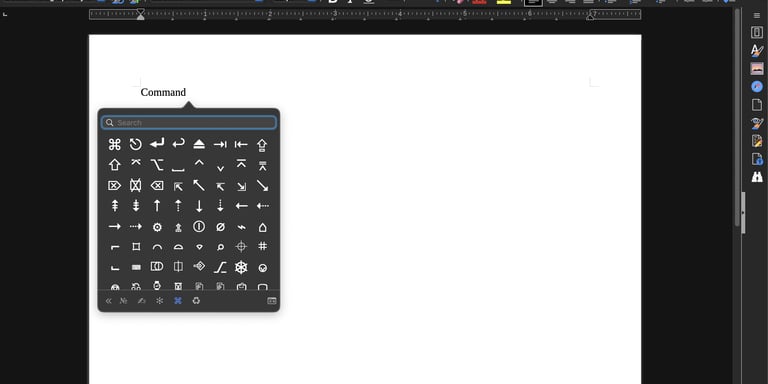768x384 pixels.
Task: Pick the long south-east diagonal arrow
Action: (x=263, y=186)
